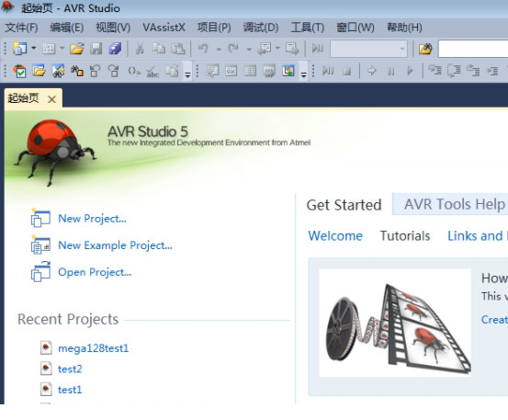Open the 工具(T) menu
The height and width of the screenshot is (420, 508).
click(307, 28)
